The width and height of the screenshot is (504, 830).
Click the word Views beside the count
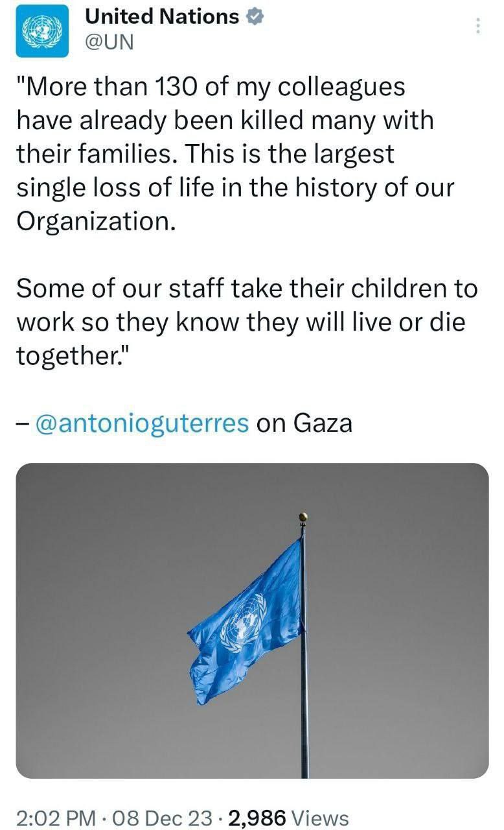tap(321, 818)
